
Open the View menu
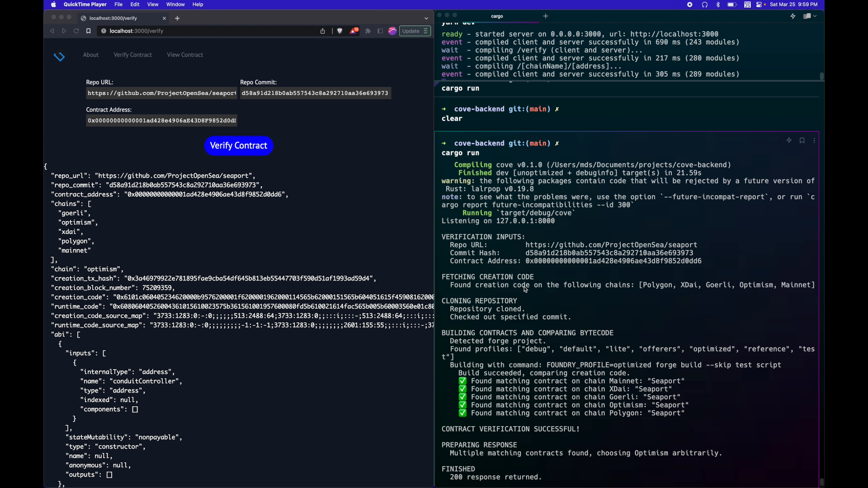(153, 5)
